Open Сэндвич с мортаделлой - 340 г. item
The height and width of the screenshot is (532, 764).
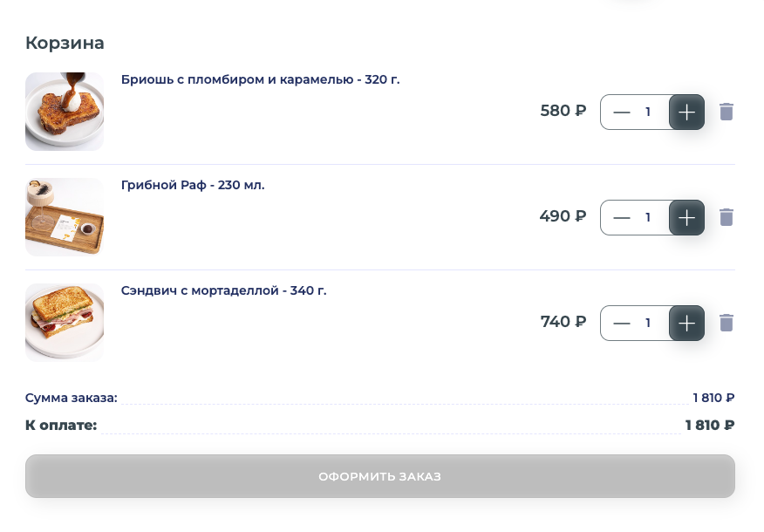click(223, 290)
